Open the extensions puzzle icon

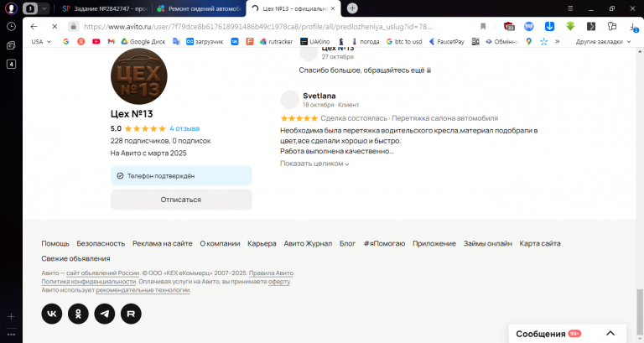[612, 26]
